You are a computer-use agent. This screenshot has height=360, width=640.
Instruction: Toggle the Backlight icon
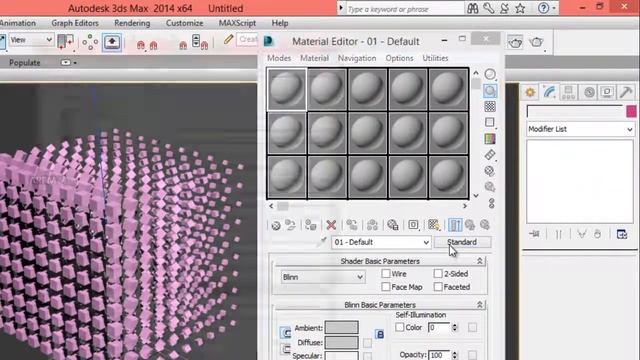(x=490, y=91)
